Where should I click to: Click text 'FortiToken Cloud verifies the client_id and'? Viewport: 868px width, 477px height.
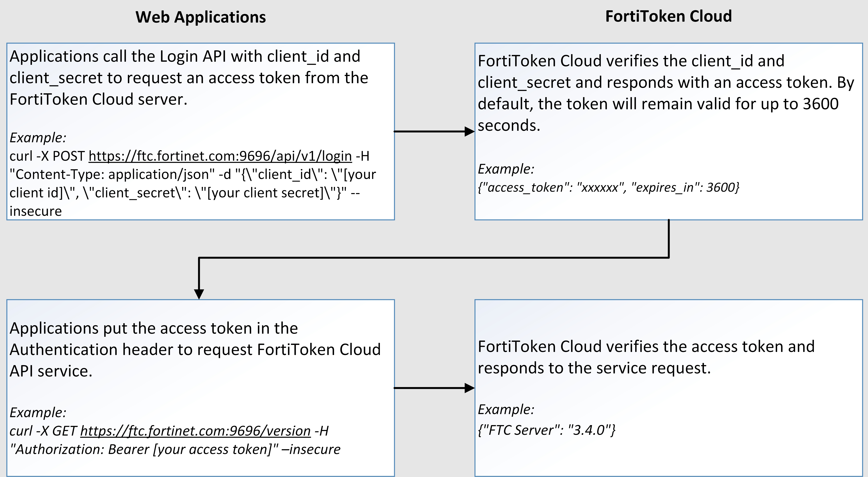pos(631,61)
